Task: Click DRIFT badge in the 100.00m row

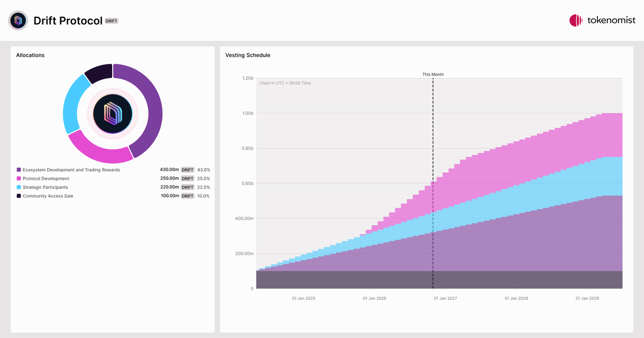Action: tap(187, 196)
